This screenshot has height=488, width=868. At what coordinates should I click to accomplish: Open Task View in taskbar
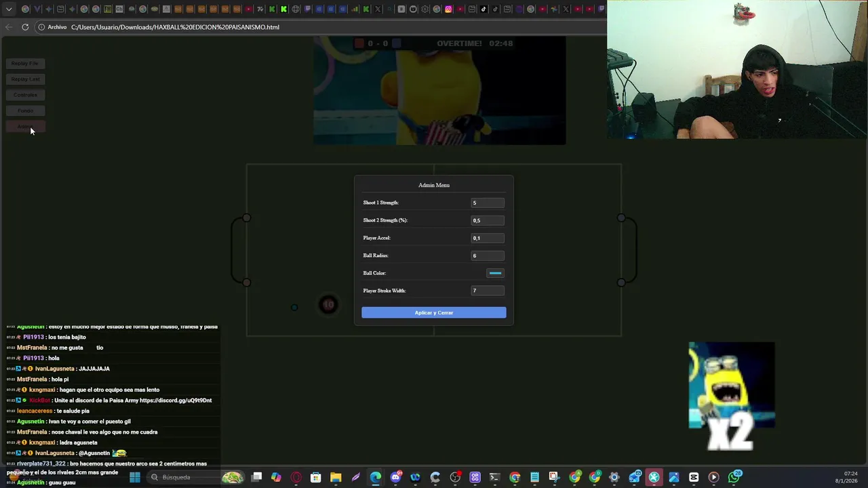tap(256, 477)
